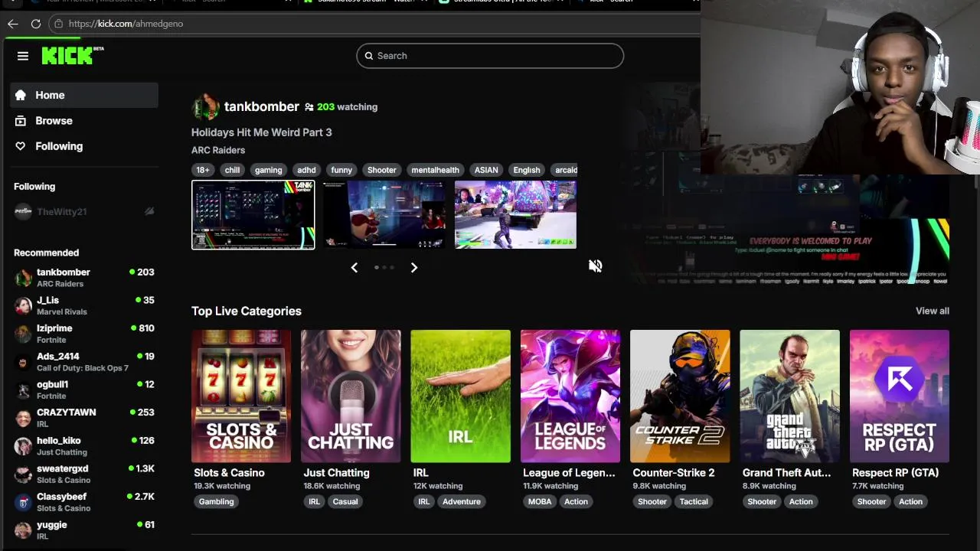Click the Adventure tag
This screenshot has width=980, height=551.
[x=462, y=501]
